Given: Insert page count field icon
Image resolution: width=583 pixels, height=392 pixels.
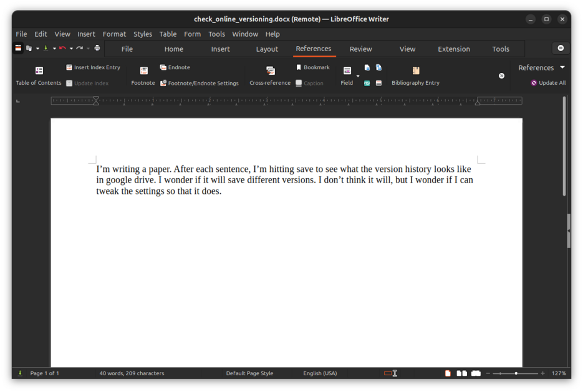Looking at the screenshot, I should [378, 67].
